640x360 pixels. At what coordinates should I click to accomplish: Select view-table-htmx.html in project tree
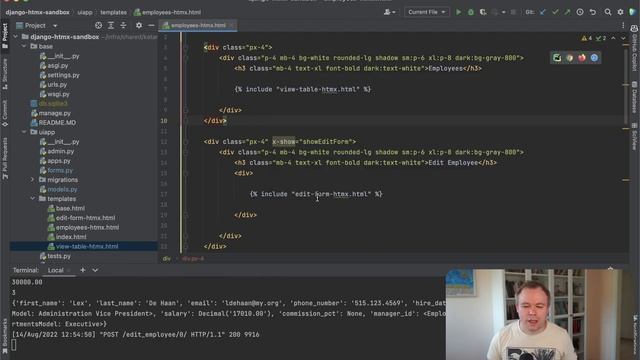[x=83, y=246]
